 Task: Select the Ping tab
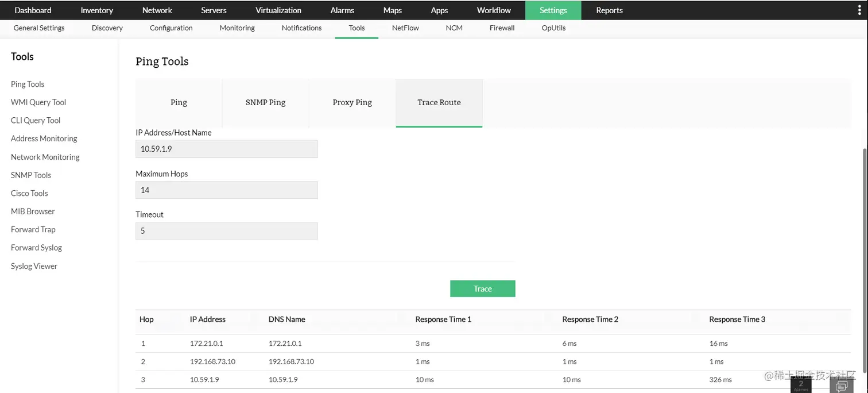[x=179, y=102]
